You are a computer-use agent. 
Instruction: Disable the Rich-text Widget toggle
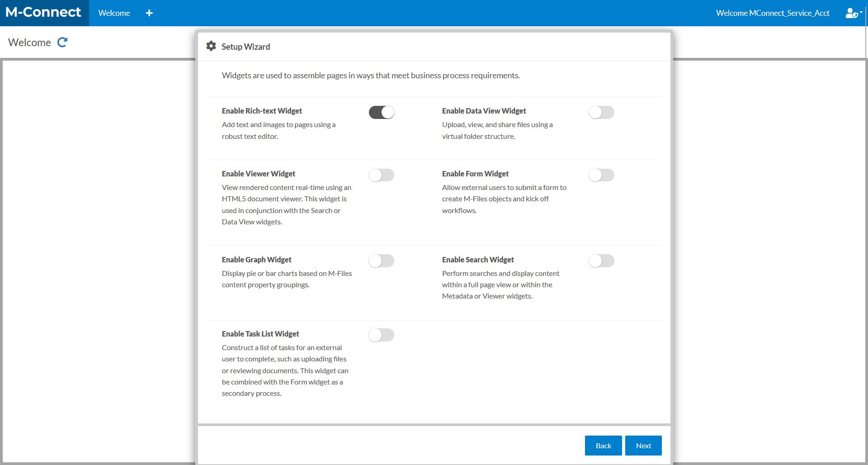pyautogui.click(x=382, y=112)
